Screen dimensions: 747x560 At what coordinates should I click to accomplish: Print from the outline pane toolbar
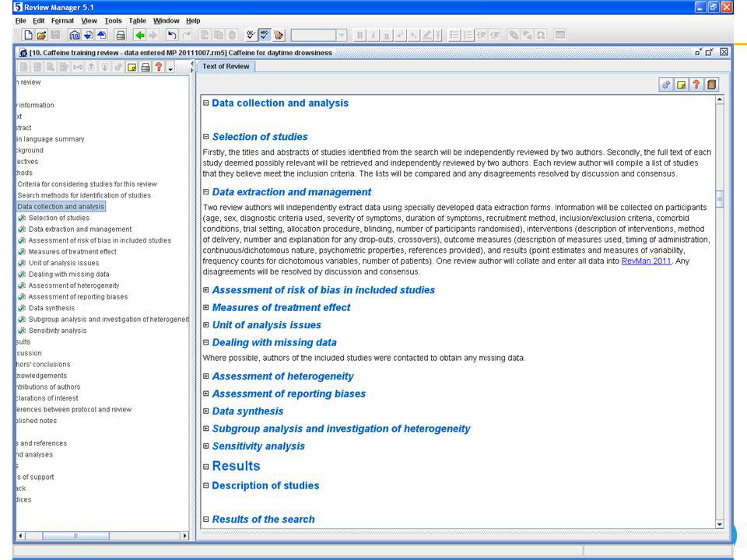pyautogui.click(x=146, y=67)
